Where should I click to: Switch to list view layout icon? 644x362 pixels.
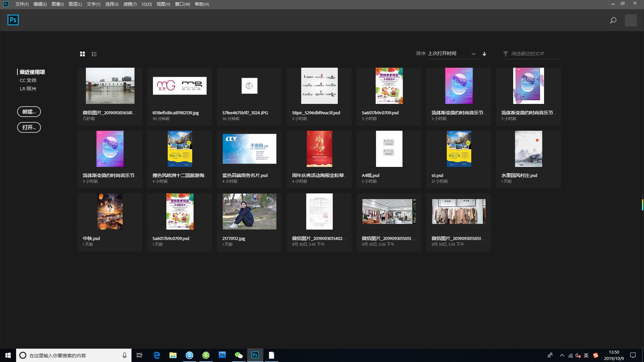pyautogui.click(x=94, y=54)
